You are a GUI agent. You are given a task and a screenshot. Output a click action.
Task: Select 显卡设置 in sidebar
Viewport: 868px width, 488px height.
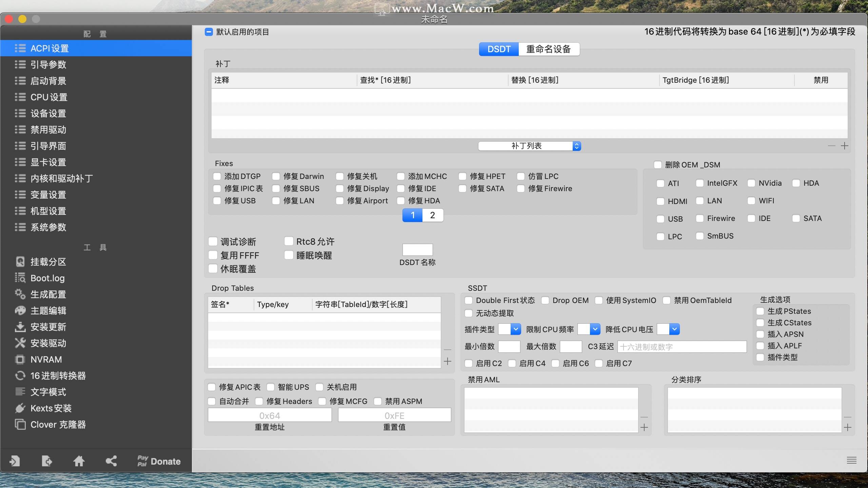click(96, 162)
